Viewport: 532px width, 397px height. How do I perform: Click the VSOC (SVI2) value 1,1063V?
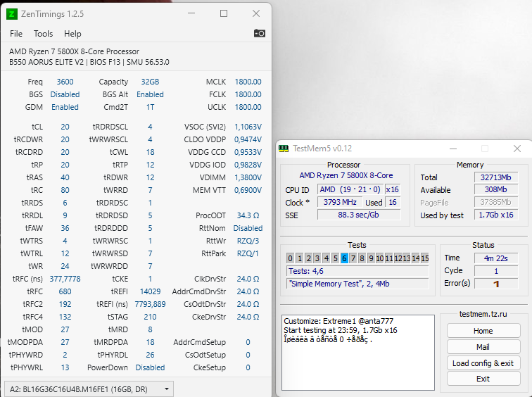click(248, 127)
